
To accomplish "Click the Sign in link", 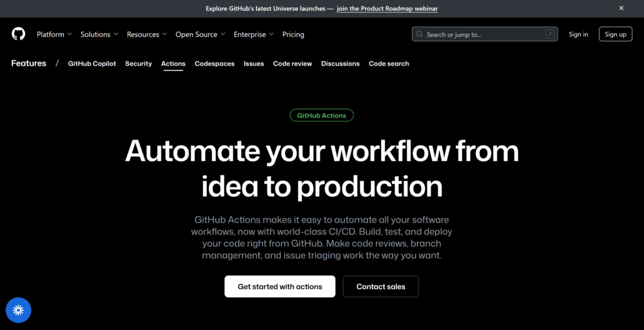I will pyautogui.click(x=579, y=35).
